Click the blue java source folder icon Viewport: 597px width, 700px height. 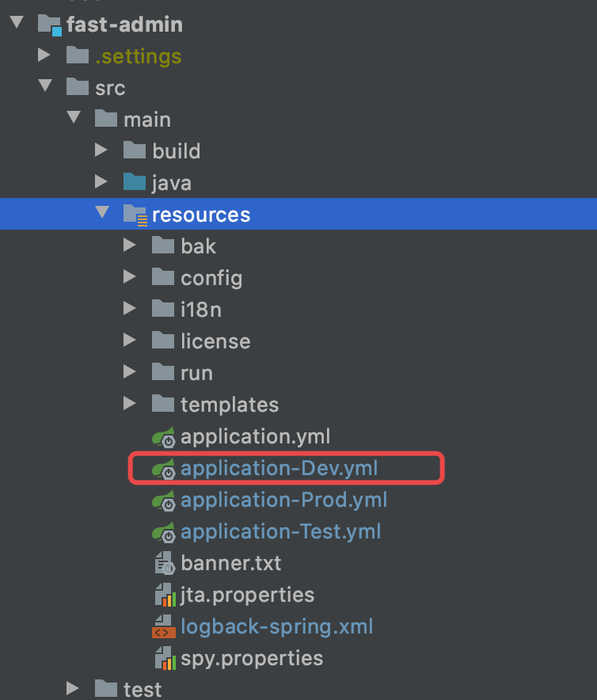[135, 183]
